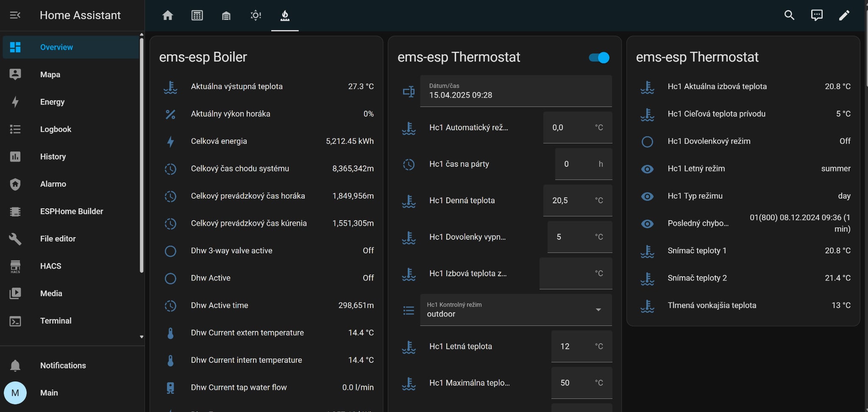Click sidebar scroll-down arrow

142,337
